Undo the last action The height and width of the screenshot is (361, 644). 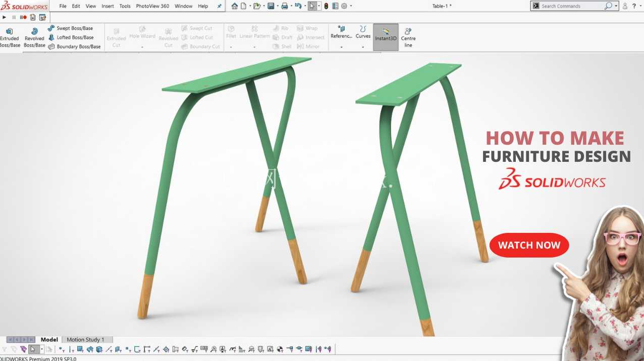pos(298,6)
